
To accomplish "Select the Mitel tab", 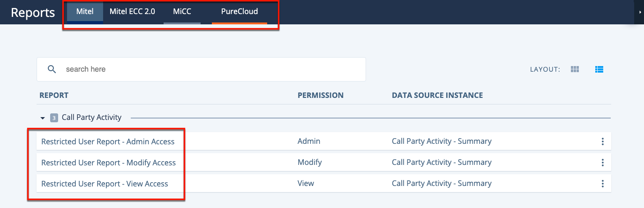I will tap(85, 12).
